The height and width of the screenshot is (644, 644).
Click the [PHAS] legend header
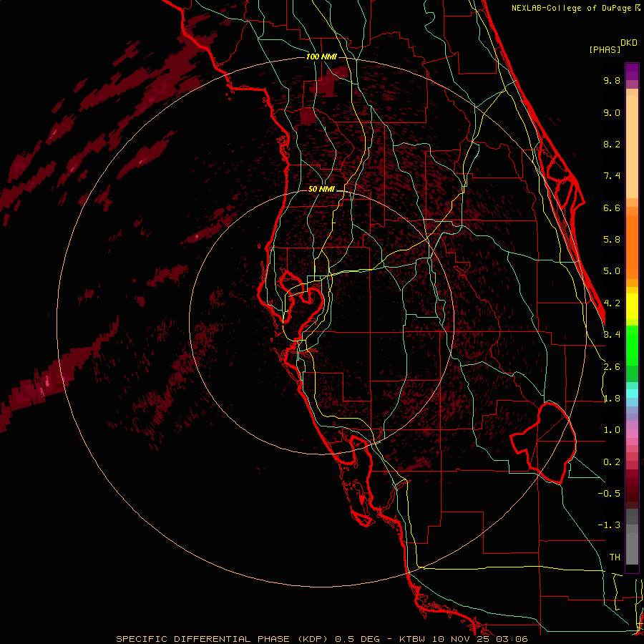point(605,49)
